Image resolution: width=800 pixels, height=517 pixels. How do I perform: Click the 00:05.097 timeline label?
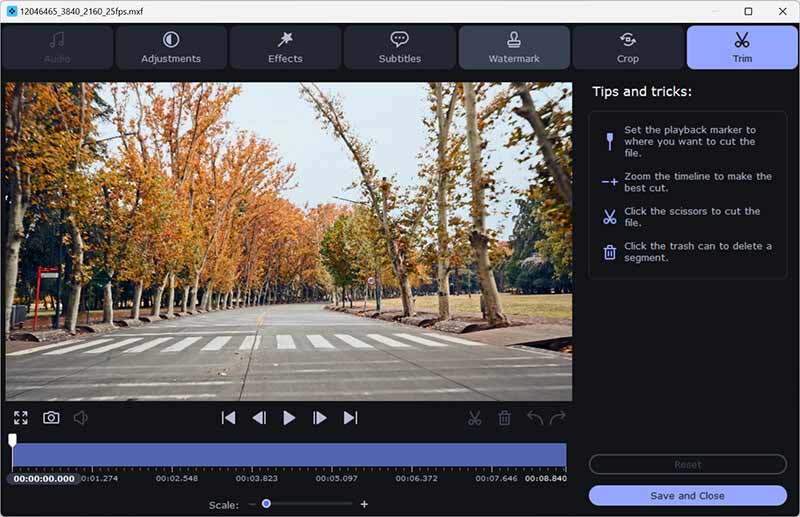coord(337,479)
